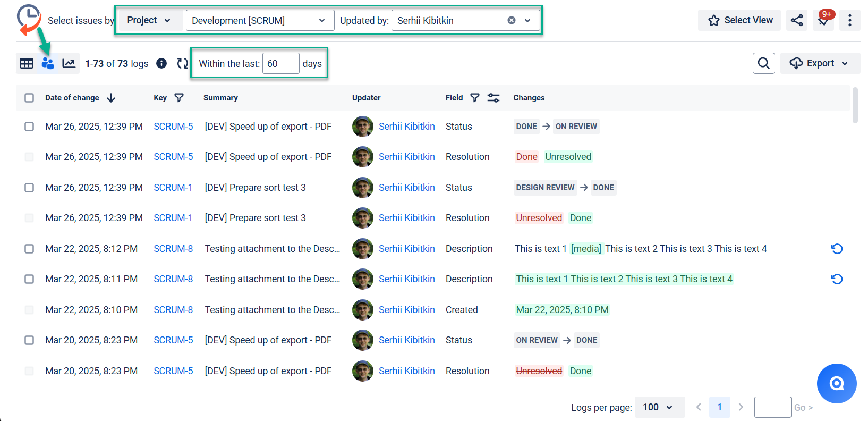
Task: Click the share icon
Action: (796, 20)
